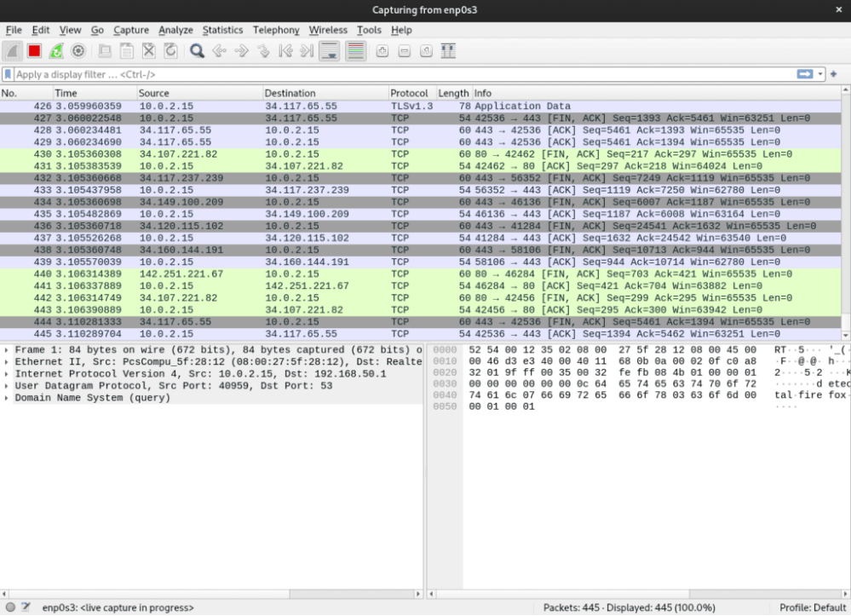Click the display filter bookmark icon

click(8, 75)
